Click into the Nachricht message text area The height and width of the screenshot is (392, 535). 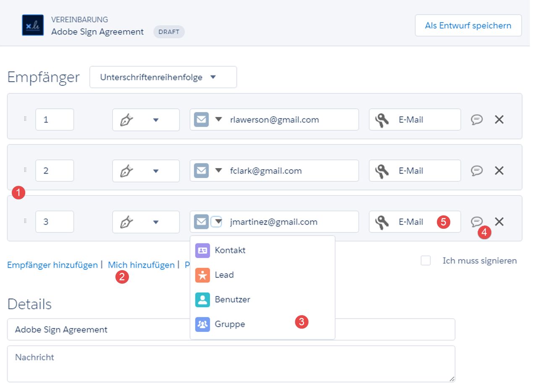pyautogui.click(x=231, y=364)
